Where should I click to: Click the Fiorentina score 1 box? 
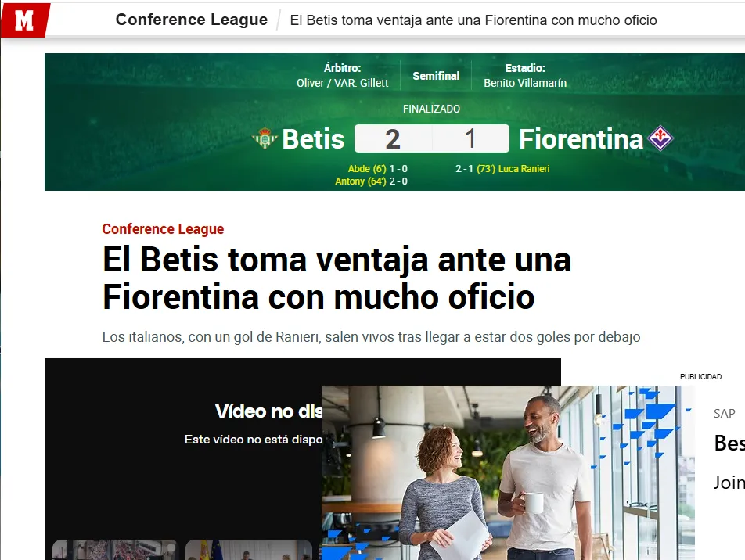coord(470,138)
